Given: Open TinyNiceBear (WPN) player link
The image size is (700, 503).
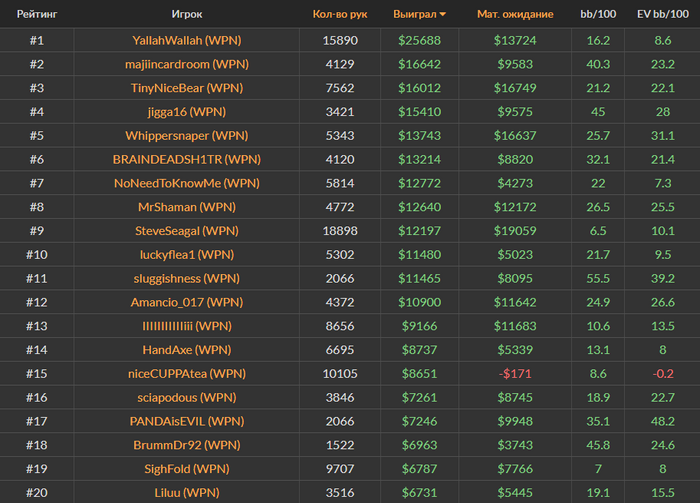Looking at the screenshot, I should pyautogui.click(x=187, y=88).
